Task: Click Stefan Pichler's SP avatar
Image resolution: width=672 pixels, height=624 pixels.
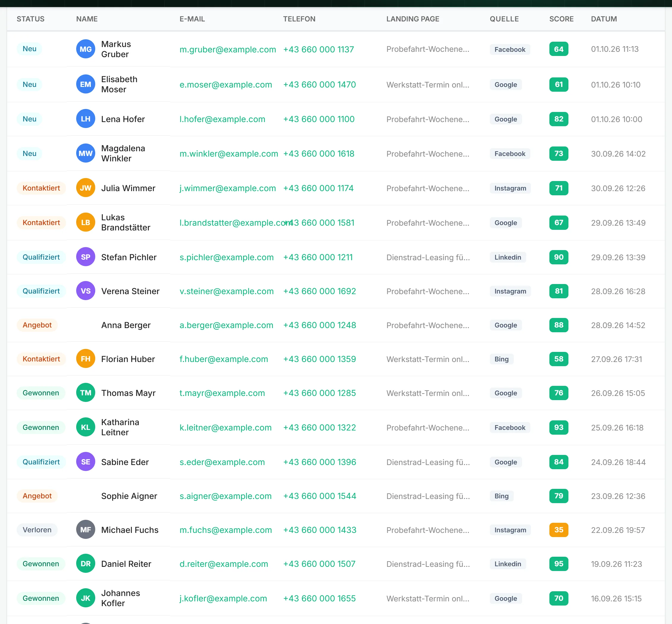Action: (x=85, y=257)
